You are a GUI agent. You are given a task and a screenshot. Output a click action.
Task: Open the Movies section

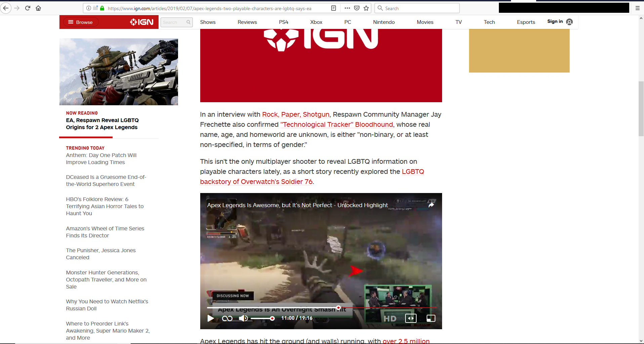pyautogui.click(x=425, y=22)
